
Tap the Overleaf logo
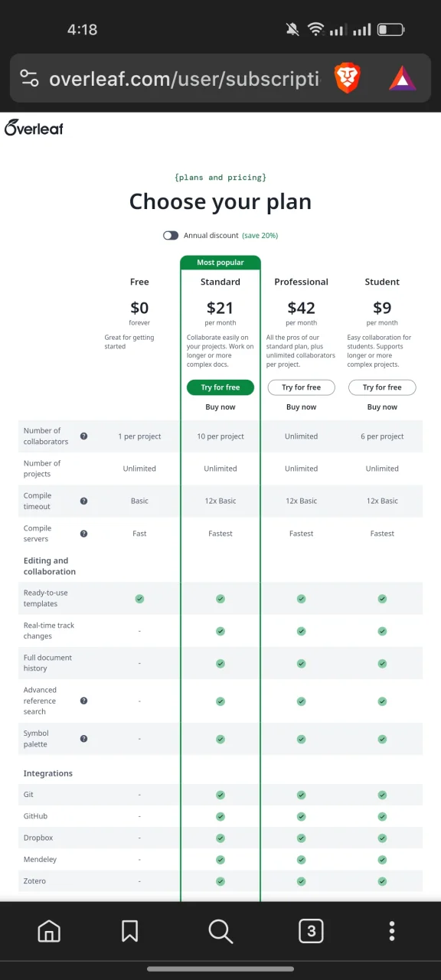tap(34, 128)
